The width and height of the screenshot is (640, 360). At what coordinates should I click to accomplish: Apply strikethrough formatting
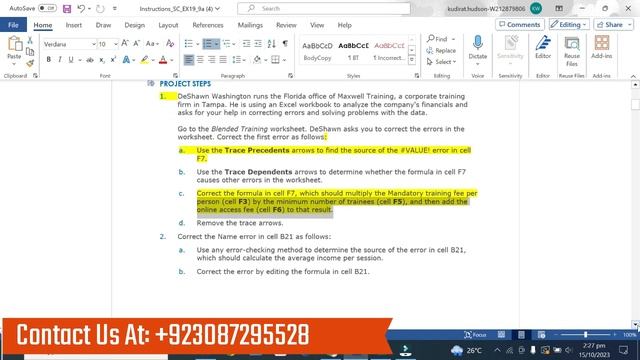point(90,60)
